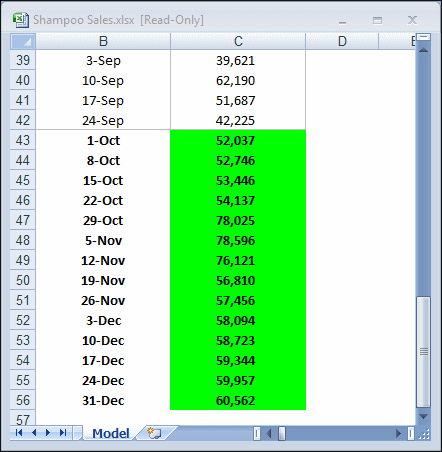Select row 47 header

23,220
